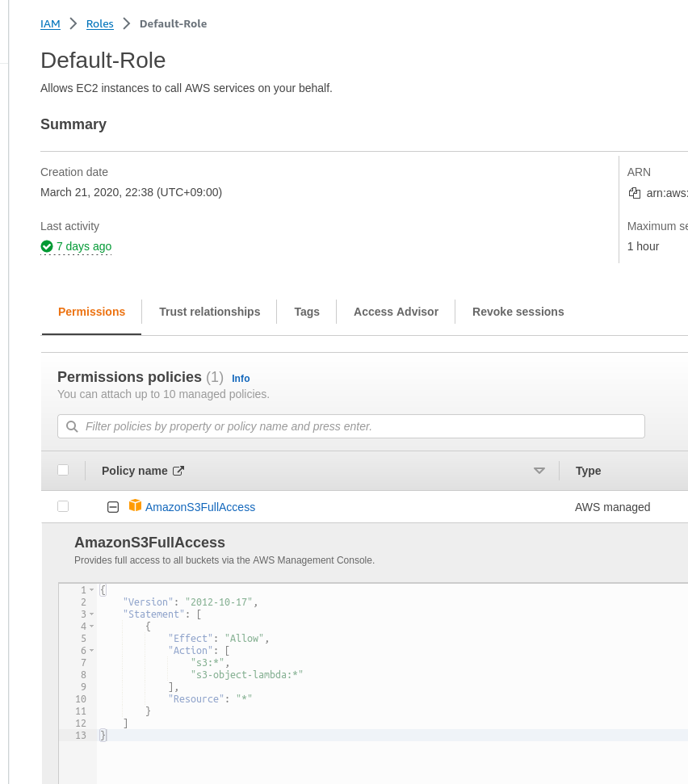Fold the statement object at line 4
This screenshot has width=688, height=784.
point(91,626)
